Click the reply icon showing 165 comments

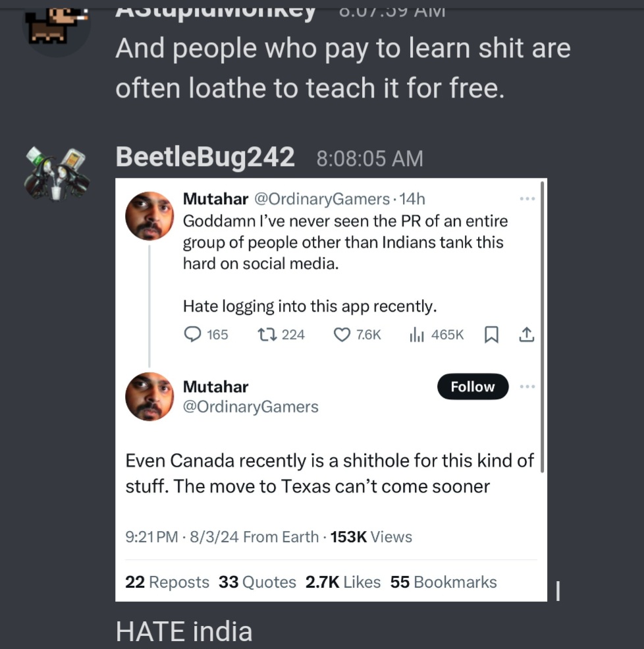(192, 335)
